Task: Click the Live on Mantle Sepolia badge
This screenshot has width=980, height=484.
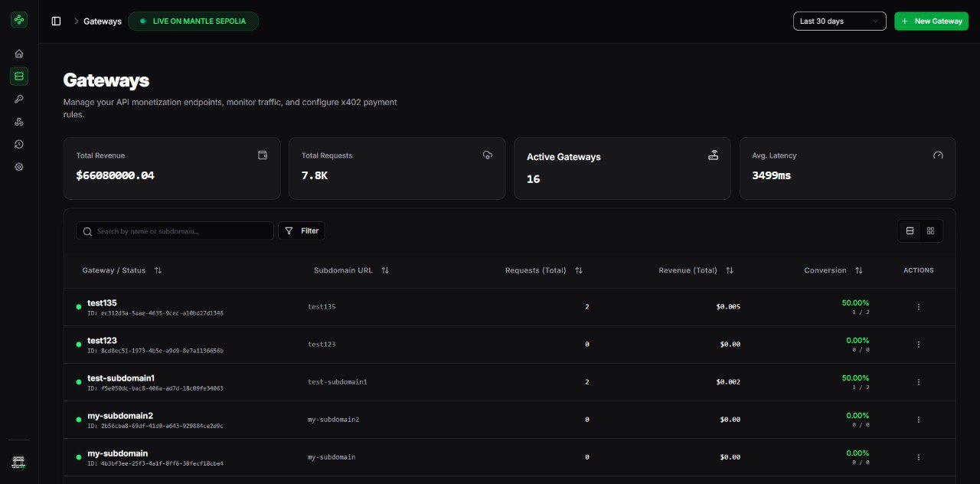Action: tap(193, 21)
